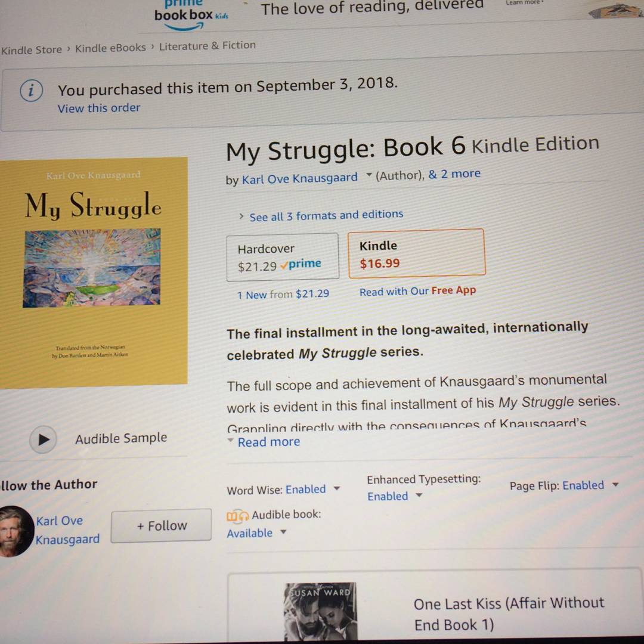Open One Last Kiss book thumbnail
The height and width of the screenshot is (644, 644).
pos(320,611)
